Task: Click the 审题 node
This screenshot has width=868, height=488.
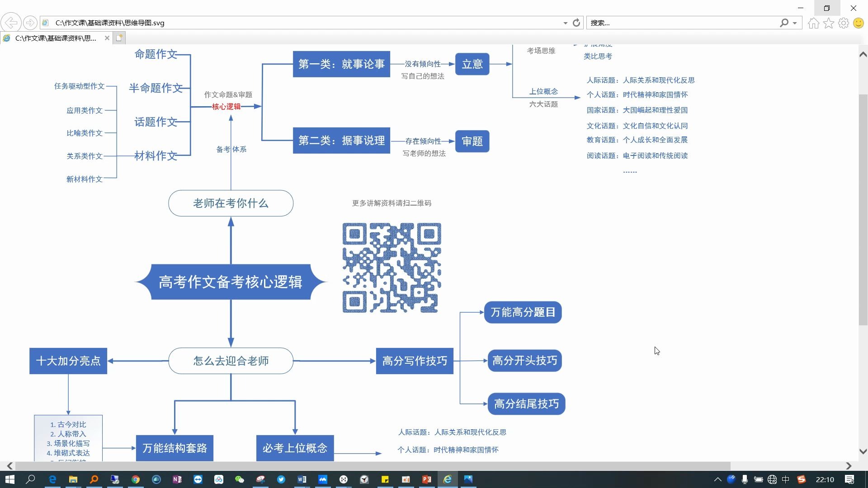Action: (x=472, y=141)
